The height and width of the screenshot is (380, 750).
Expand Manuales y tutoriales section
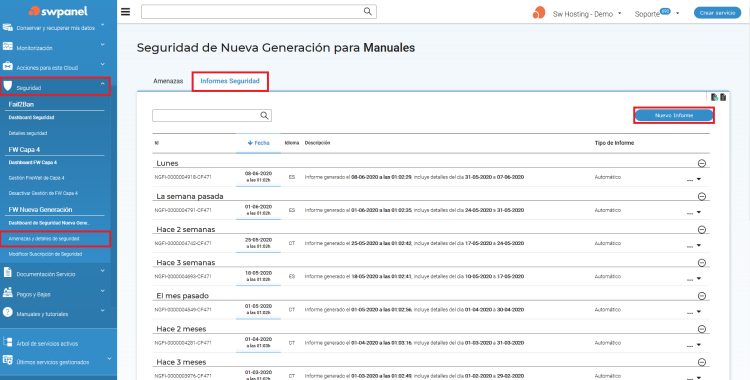[102, 310]
